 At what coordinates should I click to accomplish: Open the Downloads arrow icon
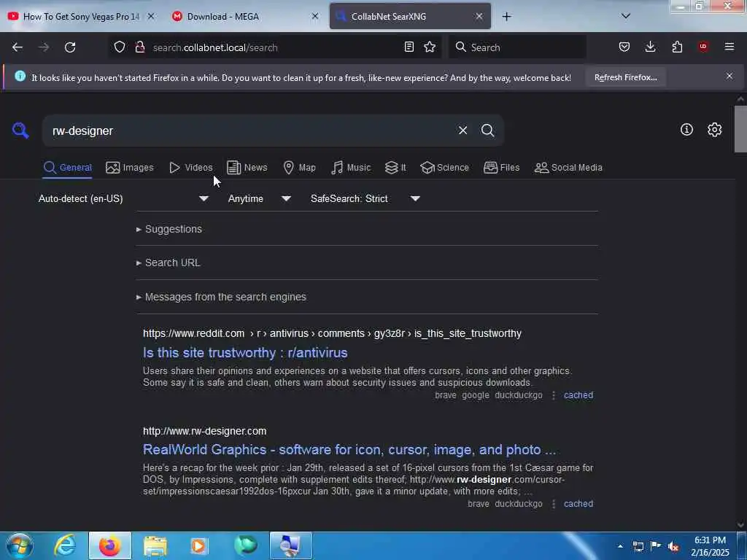(650, 47)
